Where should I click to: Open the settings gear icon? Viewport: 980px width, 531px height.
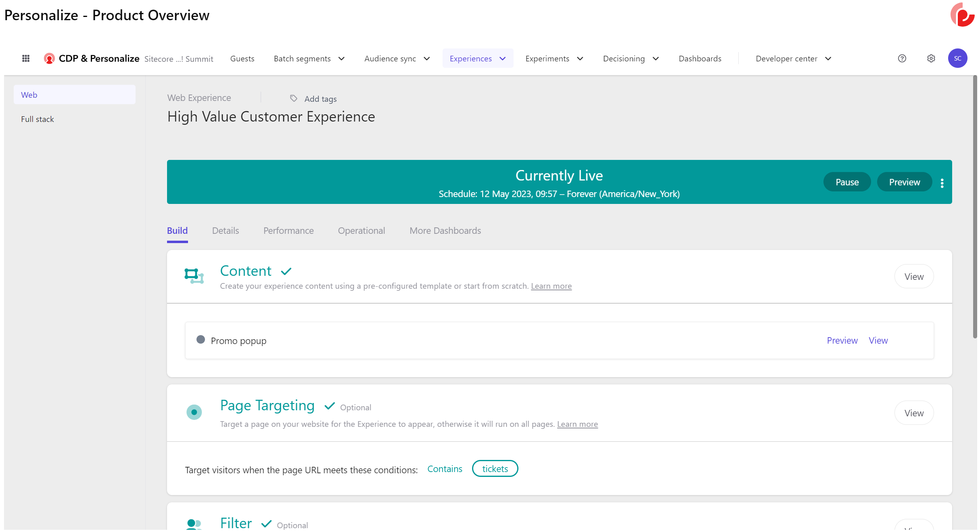tap(931, 59)
